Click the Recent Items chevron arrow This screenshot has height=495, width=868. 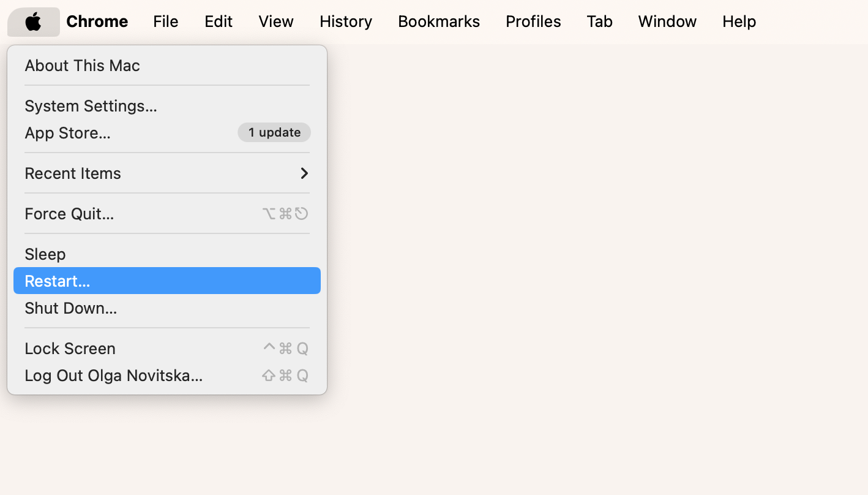coord(304,173)
